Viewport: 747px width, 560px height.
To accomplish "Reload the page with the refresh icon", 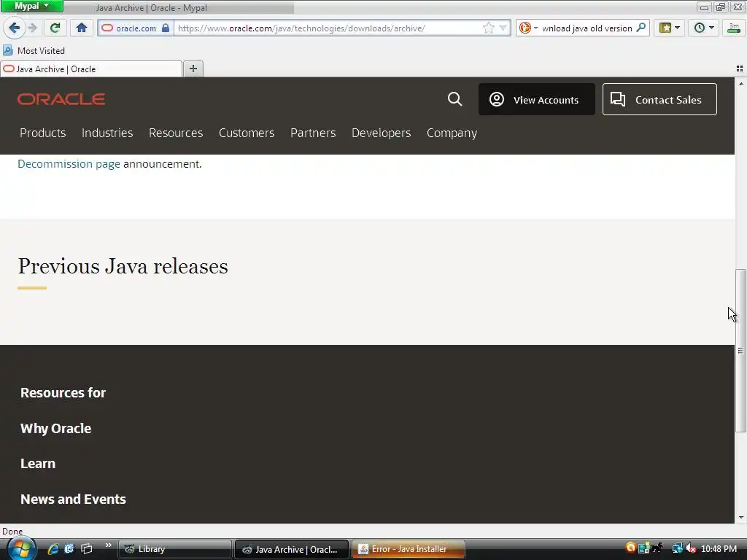I will [x=55, y=28].
